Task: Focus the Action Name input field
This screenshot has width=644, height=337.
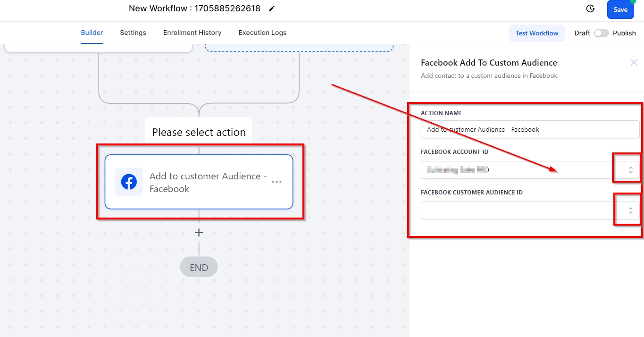Action: [x=529, y=129]
